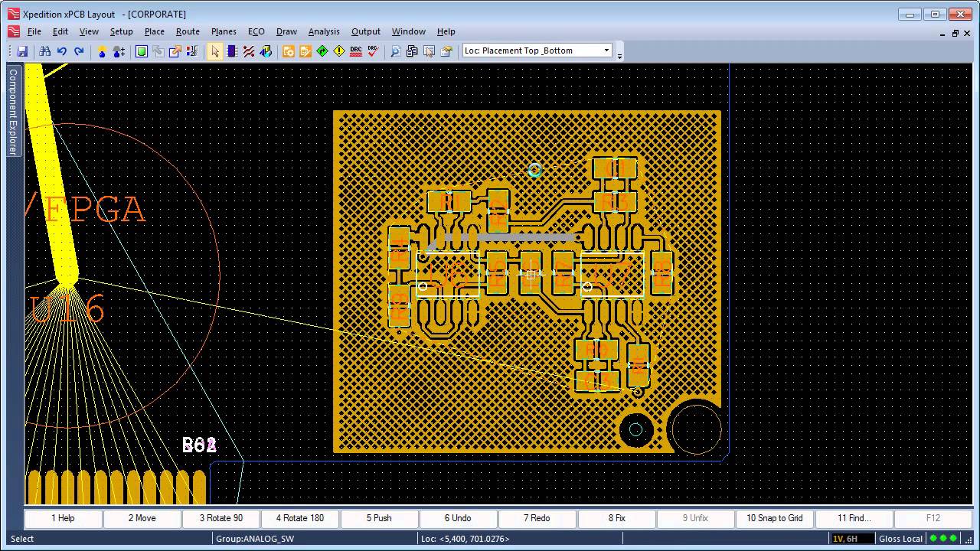The image size is (980, 551).
Task: Click the gray lightbulb unhighlight icon
Action: (119, 51)
